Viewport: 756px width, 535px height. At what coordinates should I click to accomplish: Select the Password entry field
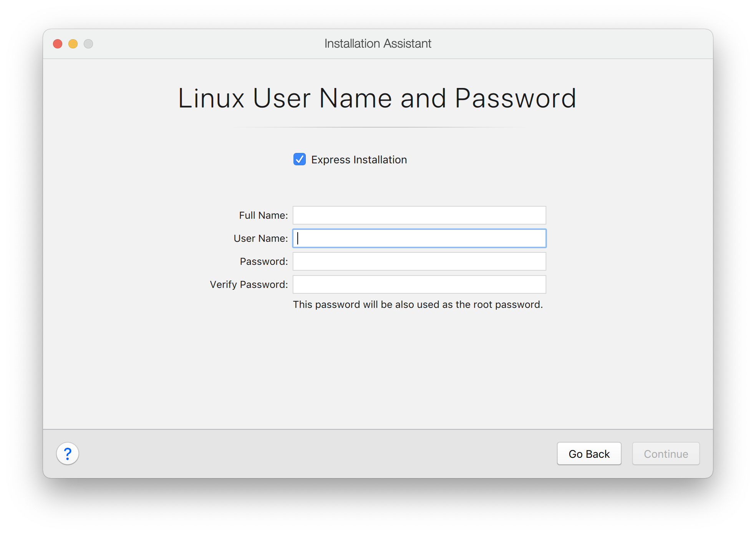[419, 261]
